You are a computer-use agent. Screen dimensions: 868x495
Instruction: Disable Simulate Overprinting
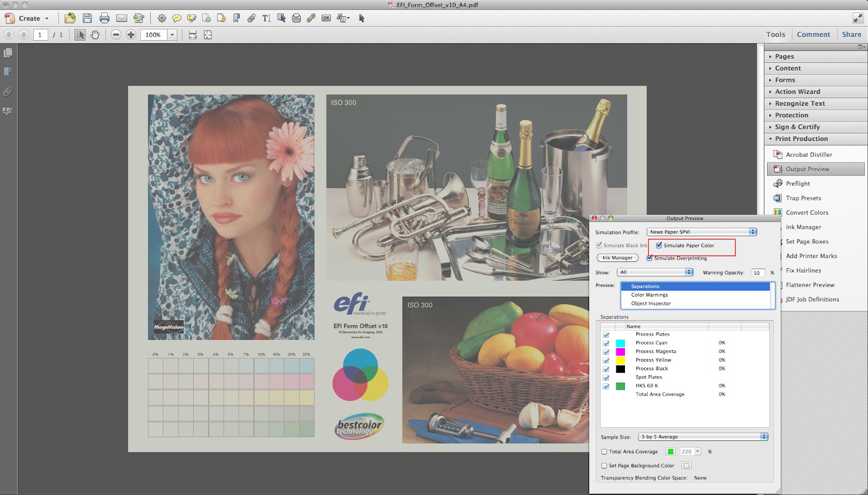click(x=650, y=258)
